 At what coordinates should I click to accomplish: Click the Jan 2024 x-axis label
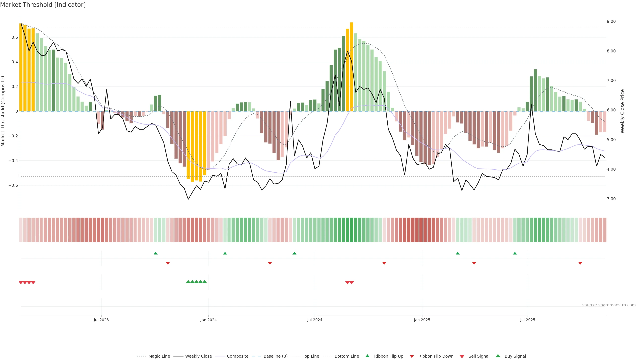[208, 320]
